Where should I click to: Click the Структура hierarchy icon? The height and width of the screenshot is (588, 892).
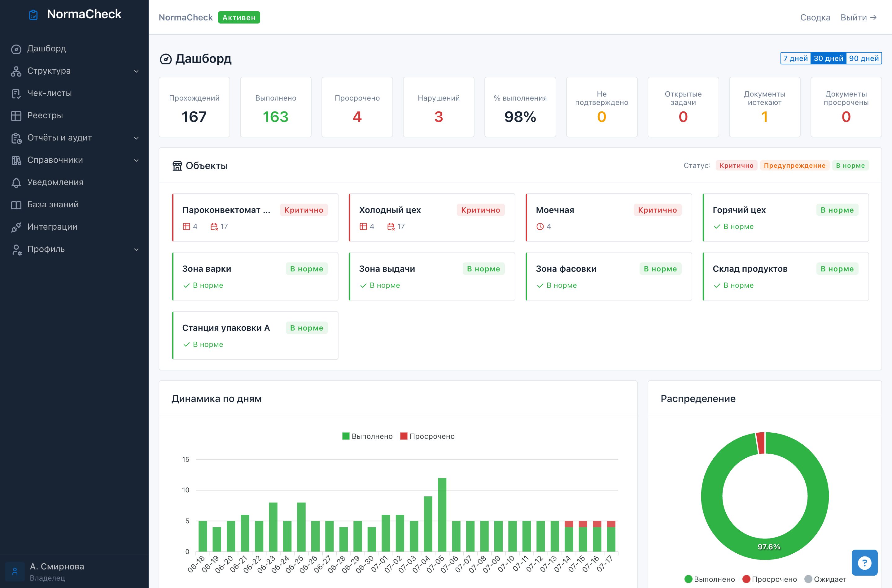coord(16,71)
